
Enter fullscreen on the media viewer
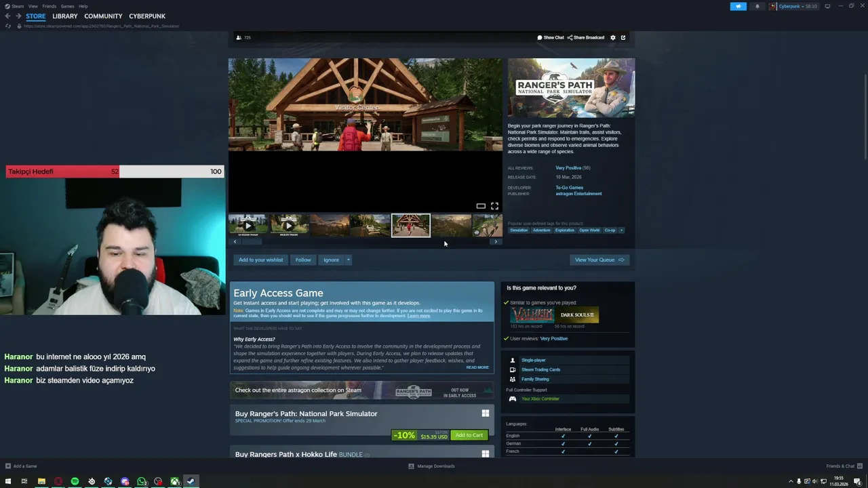(494, 206)
